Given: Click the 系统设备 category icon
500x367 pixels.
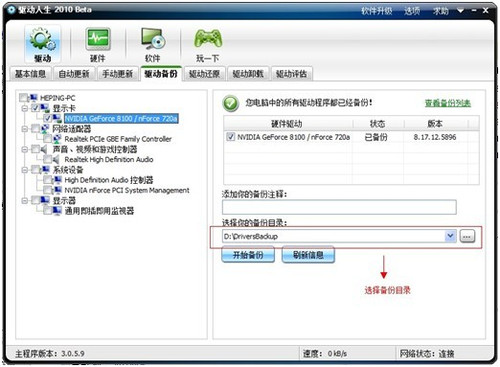Looking at the screenshot, I should (x=45, y=169).
